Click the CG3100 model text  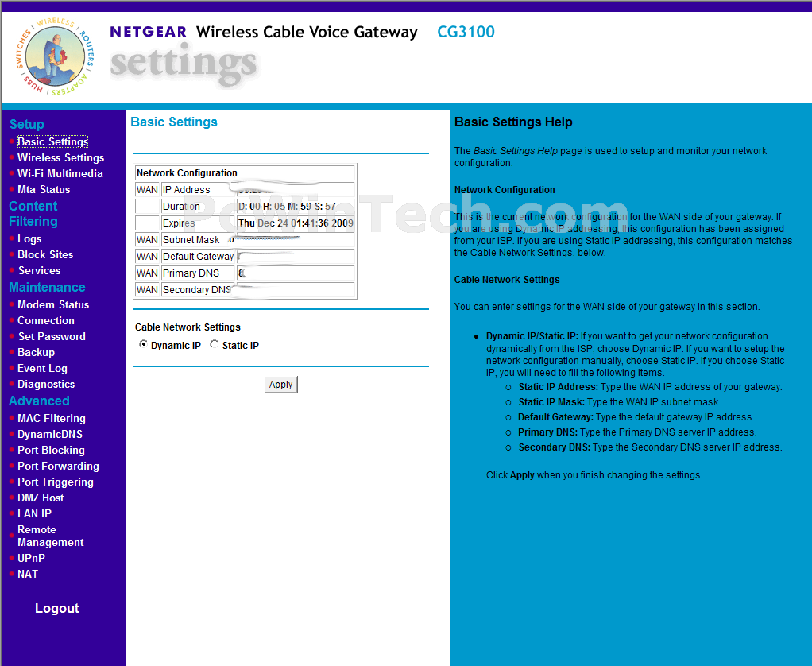click(x=466, y=32)
